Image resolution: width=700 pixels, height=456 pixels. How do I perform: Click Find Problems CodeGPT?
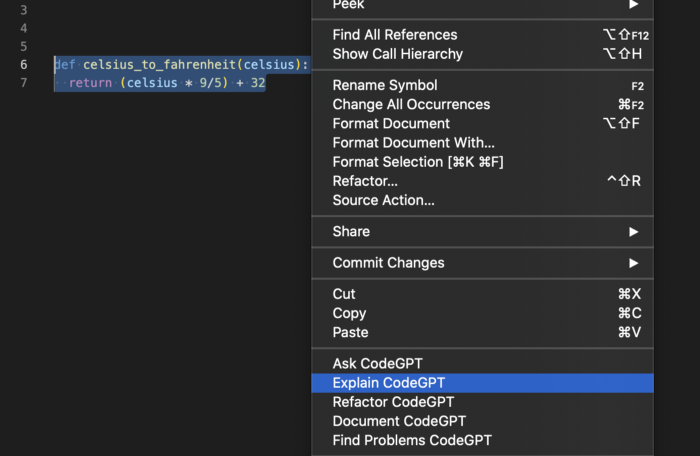coord(412,440)
